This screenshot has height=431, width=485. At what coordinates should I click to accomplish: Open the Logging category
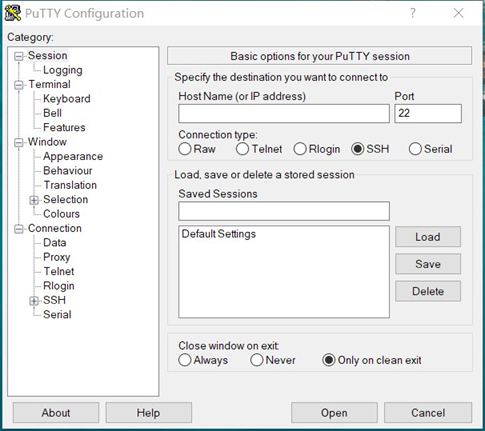[63, 70]
